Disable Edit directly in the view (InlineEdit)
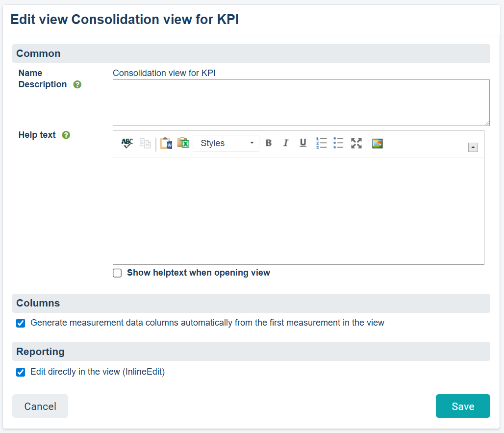This screenshot has width=504, height=433. click(21, 372)
